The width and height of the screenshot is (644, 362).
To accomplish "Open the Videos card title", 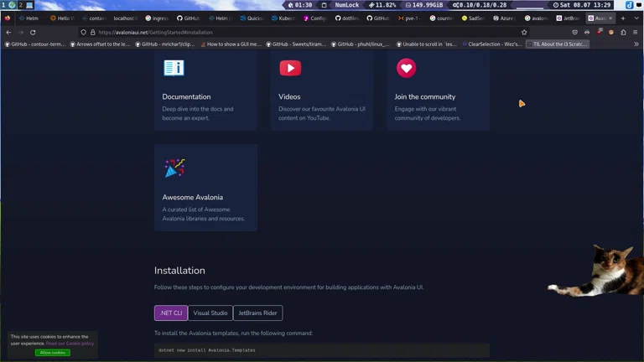I will click(289, 97).
